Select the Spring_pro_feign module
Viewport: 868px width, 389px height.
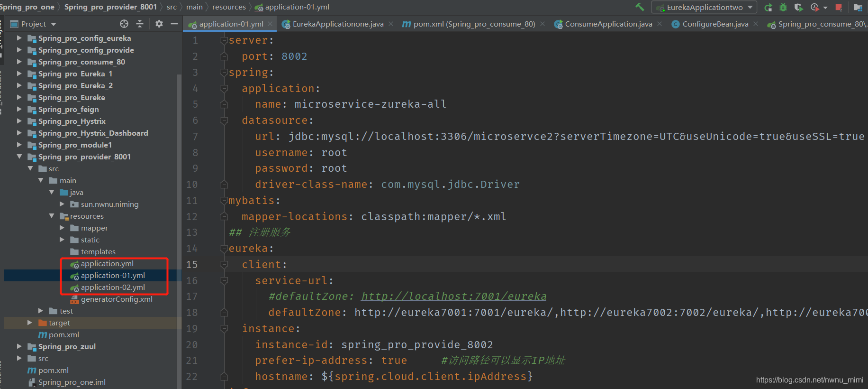[x=69, y=110]
